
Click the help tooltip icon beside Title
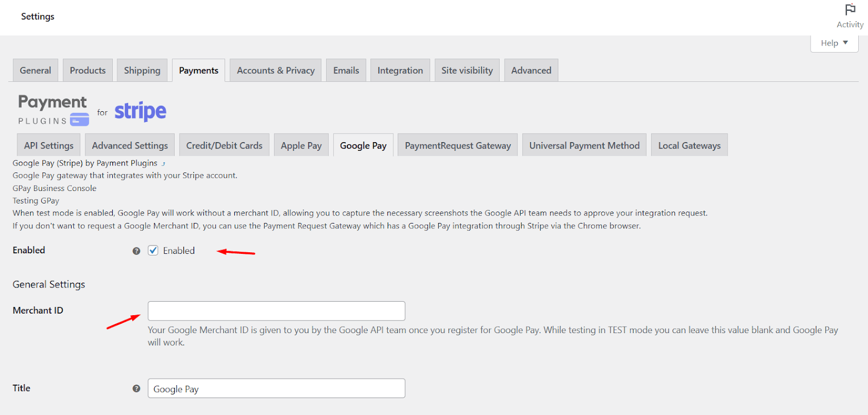click(x=136, y=388)
